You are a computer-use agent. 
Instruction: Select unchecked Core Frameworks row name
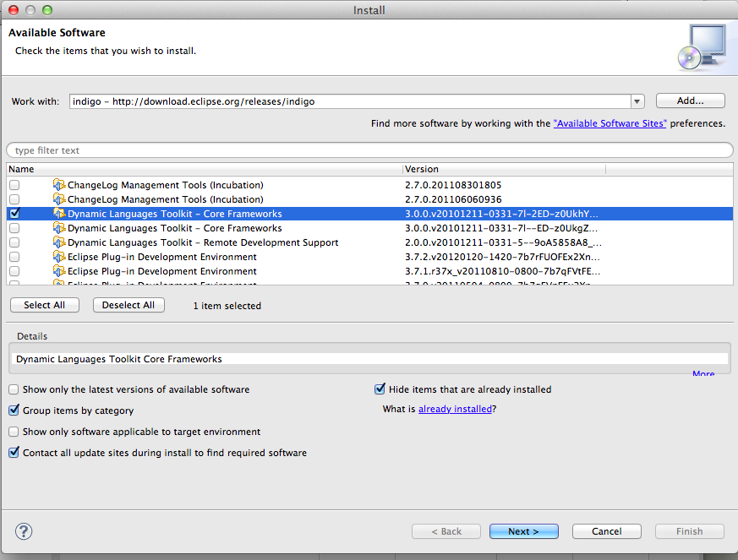[x=175, y=228]
